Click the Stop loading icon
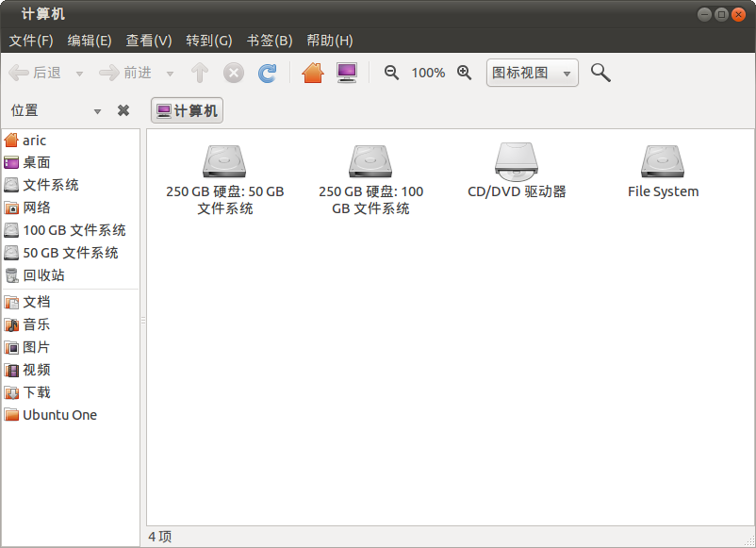Viewport: 756px width, 548px height. click(234, 74)
